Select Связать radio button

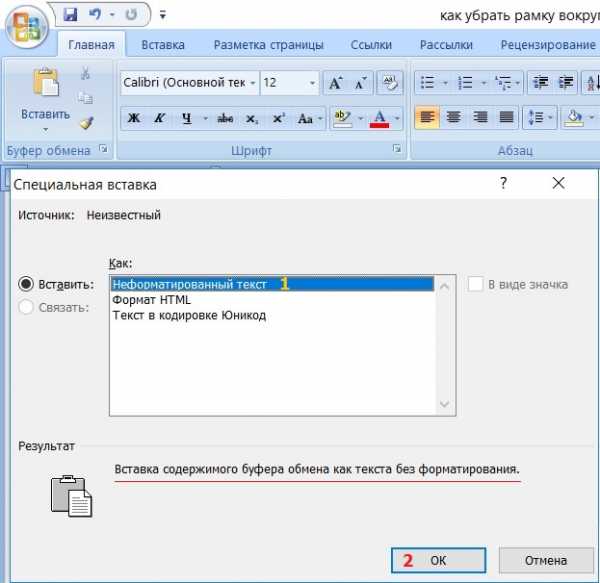coord(26,307)
